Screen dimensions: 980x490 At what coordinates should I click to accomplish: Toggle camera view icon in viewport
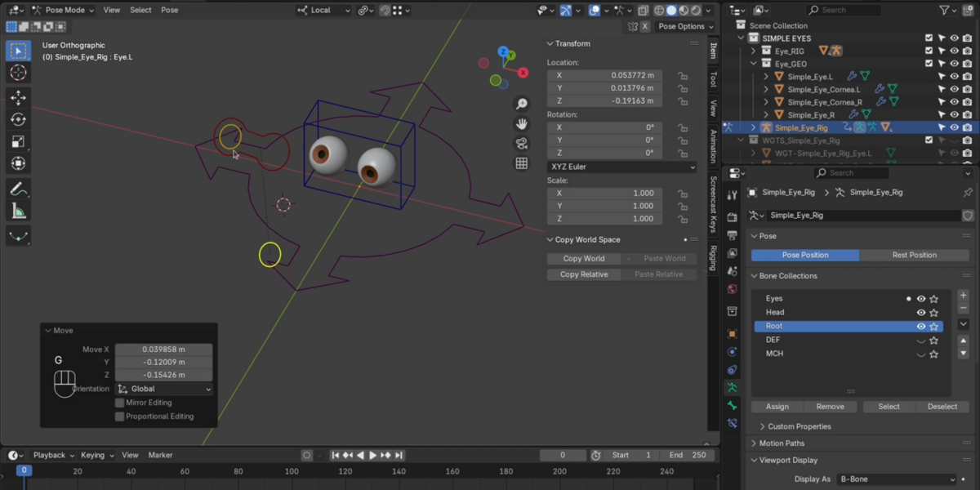pos(522,143)
